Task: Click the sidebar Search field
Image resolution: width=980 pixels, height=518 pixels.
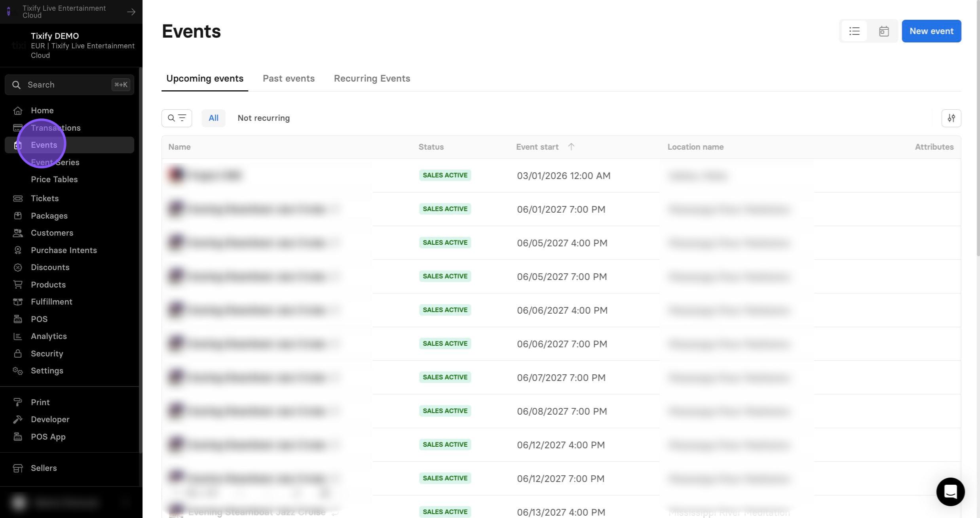Action: tap(69, 85)
